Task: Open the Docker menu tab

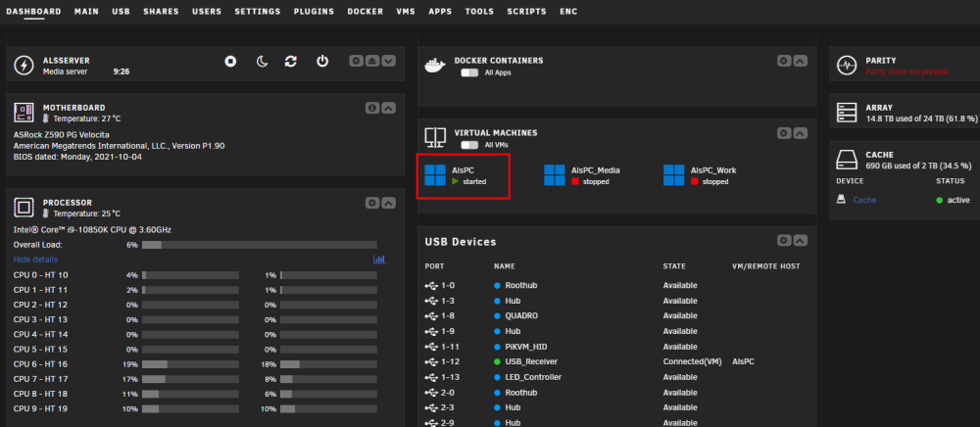Action: pyautogui.click(x=365, y=12)
